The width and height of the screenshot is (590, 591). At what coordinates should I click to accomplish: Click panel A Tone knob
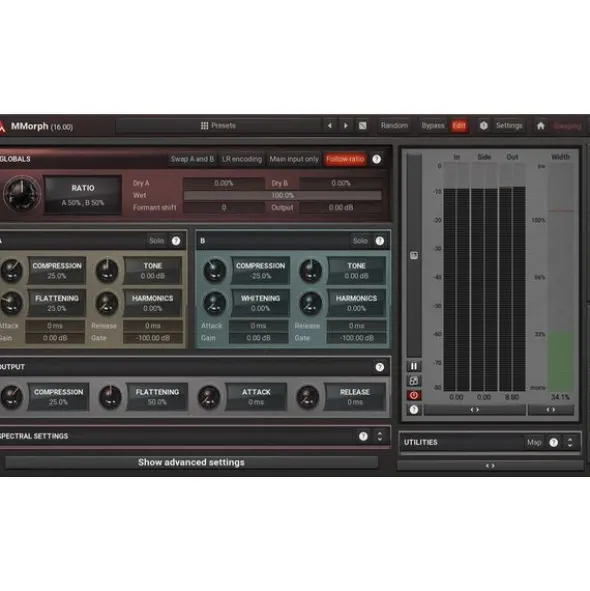click(107, 271)
